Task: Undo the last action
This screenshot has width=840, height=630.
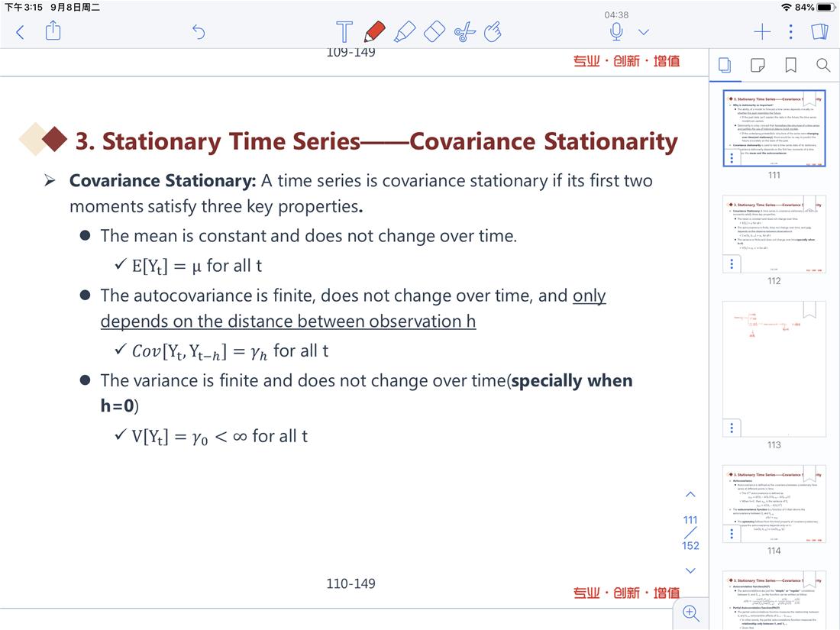Action: pyautogui.click(x=199, y=32)
